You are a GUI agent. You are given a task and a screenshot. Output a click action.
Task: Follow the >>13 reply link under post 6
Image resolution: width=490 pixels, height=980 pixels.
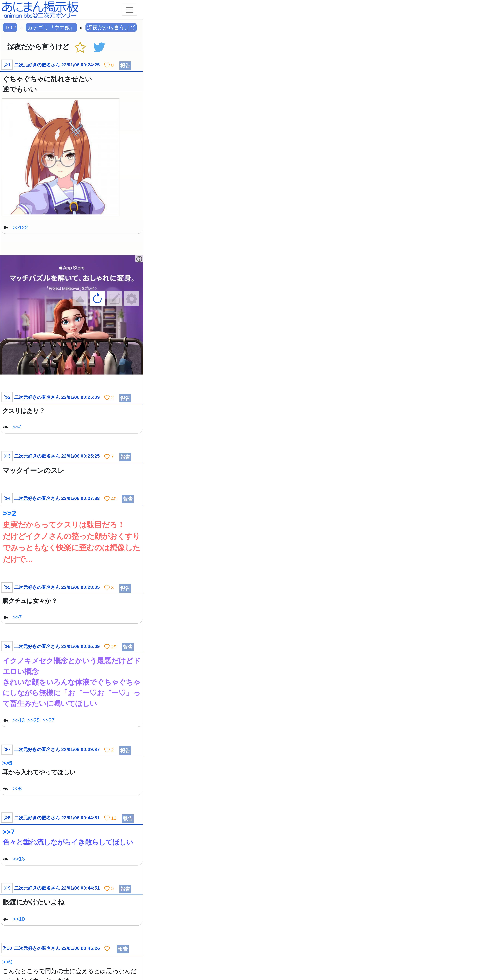click(19, 720)
